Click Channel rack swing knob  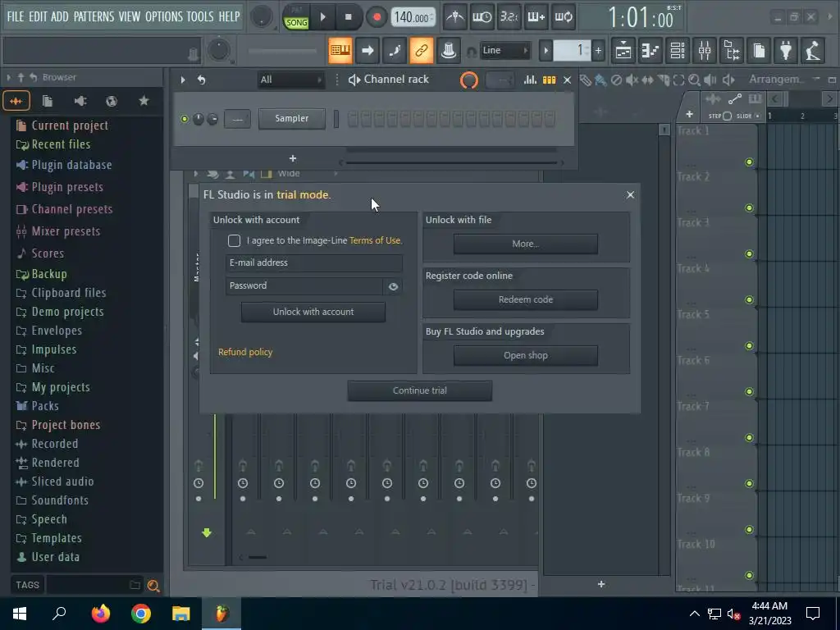pyautogui.click(x=468, y=80)
